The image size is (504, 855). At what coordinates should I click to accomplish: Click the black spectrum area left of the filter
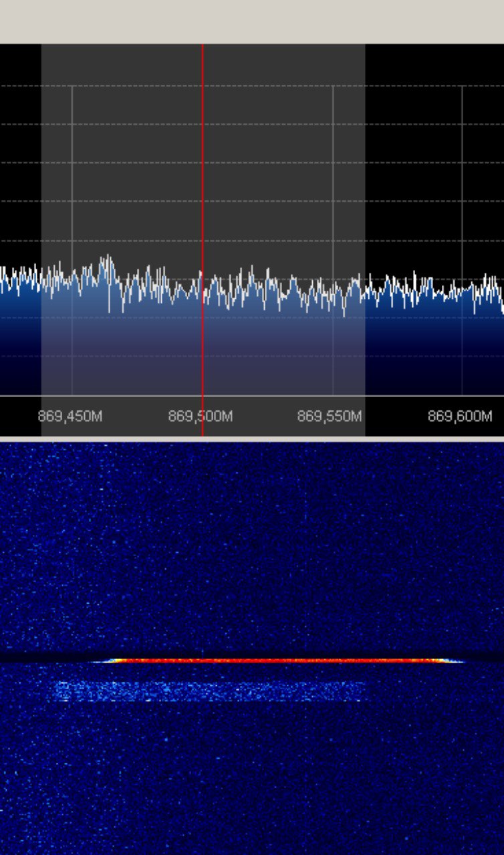(20, 167)
